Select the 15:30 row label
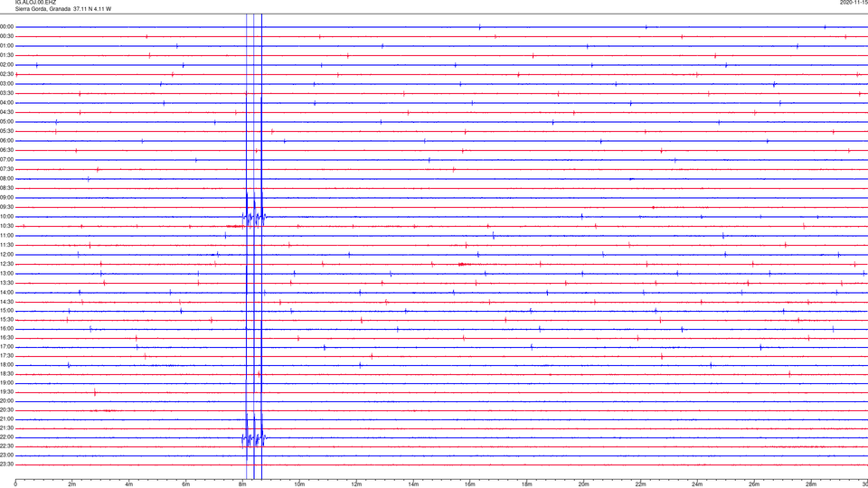This screenshot has width=868, height=488. pyautogui.click(x=7, y=319)
